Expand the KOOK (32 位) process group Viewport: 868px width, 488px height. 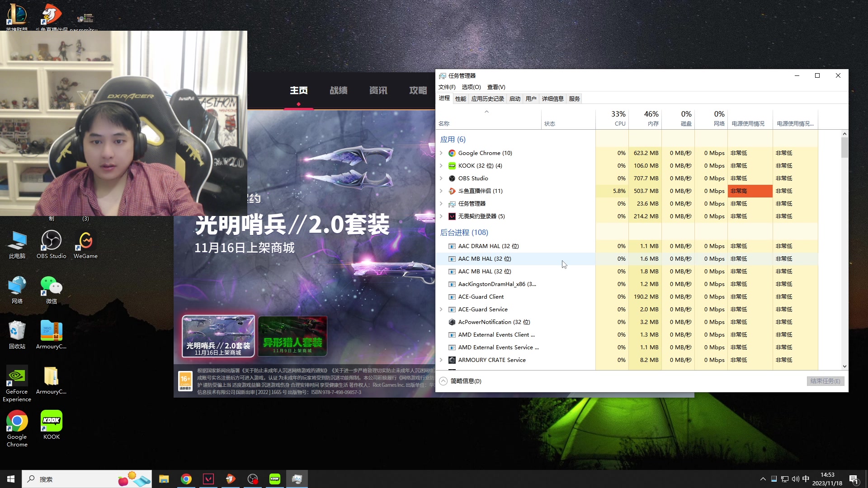click(441, 166)
